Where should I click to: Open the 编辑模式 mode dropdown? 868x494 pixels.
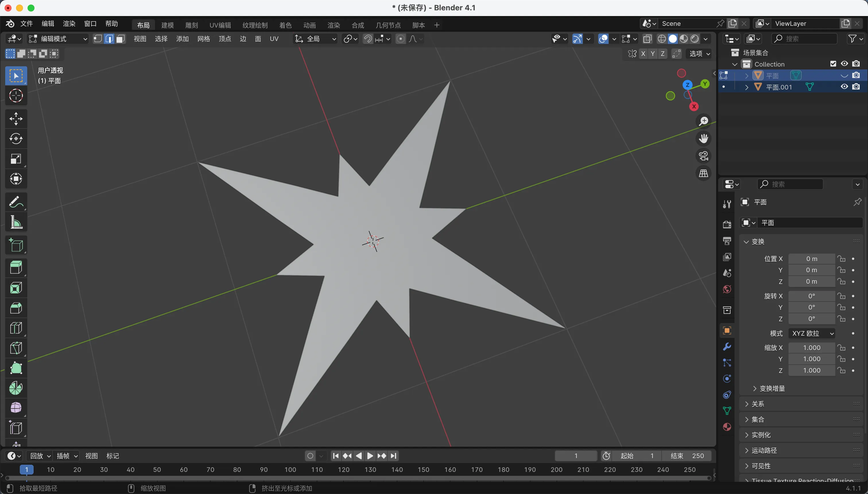point(58,39)
